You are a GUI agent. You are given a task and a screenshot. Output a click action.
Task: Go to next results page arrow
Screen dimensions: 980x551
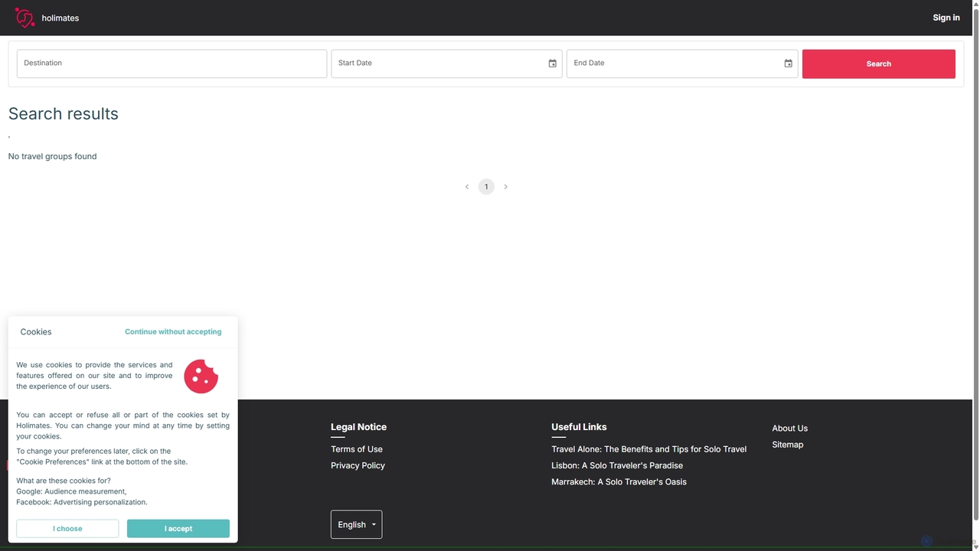(x=505, y=187)
